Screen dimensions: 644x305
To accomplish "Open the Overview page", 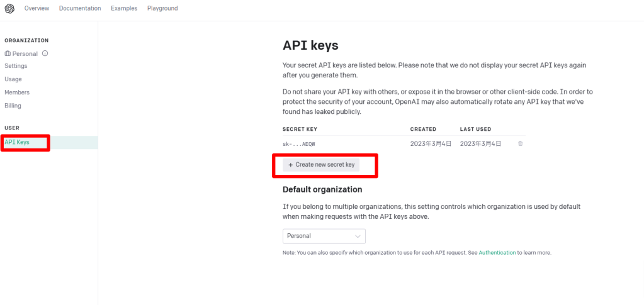I will click(37, 8).
